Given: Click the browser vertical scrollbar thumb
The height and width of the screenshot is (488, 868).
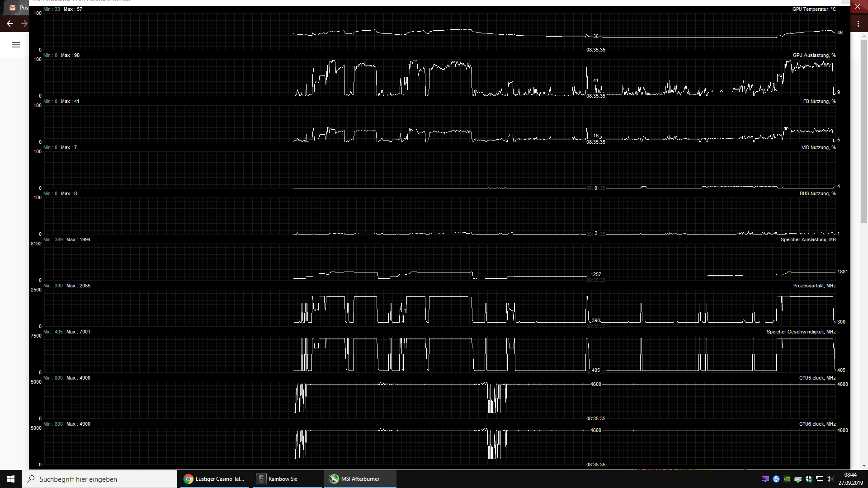Looking at the screenshot, I should coord(864,131).
